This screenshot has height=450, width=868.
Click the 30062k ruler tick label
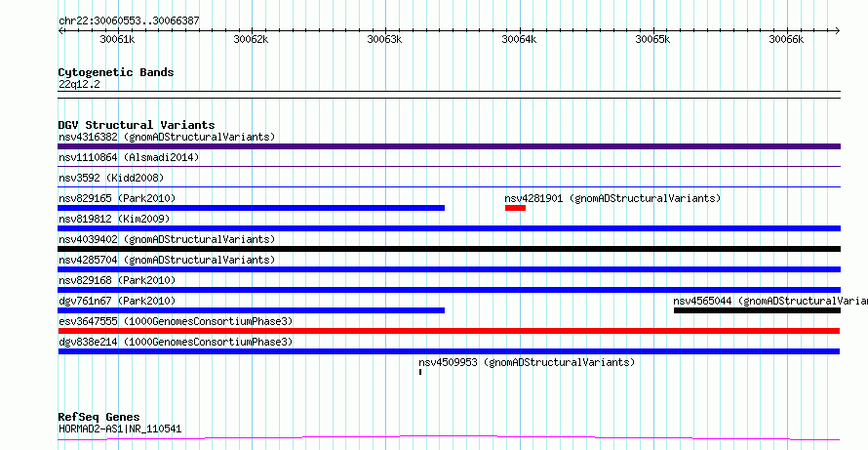pyautogui.click(x=252, y=40)
